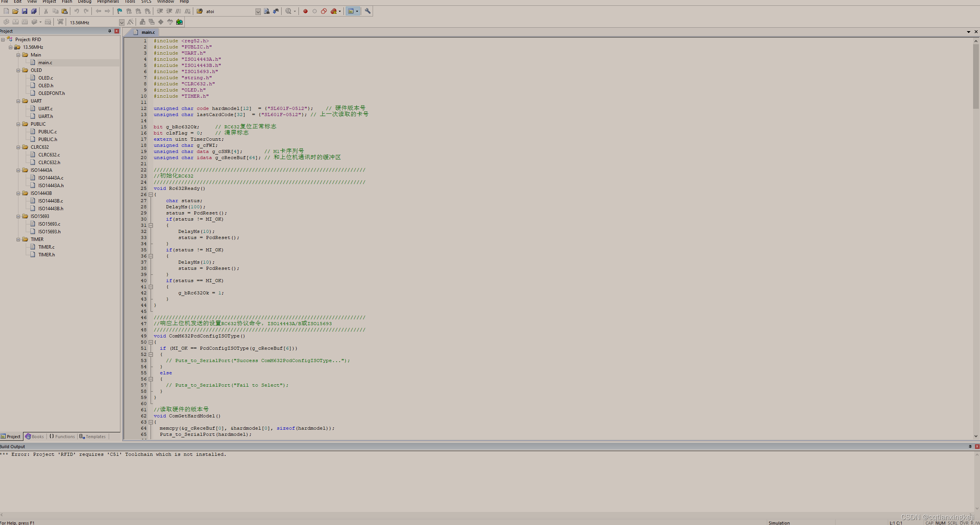This screenshot has width=980, height=525.
Task: Open the 13.56MHz target selection dropdown
Action: pyautogui.click(x=121, y=22)
